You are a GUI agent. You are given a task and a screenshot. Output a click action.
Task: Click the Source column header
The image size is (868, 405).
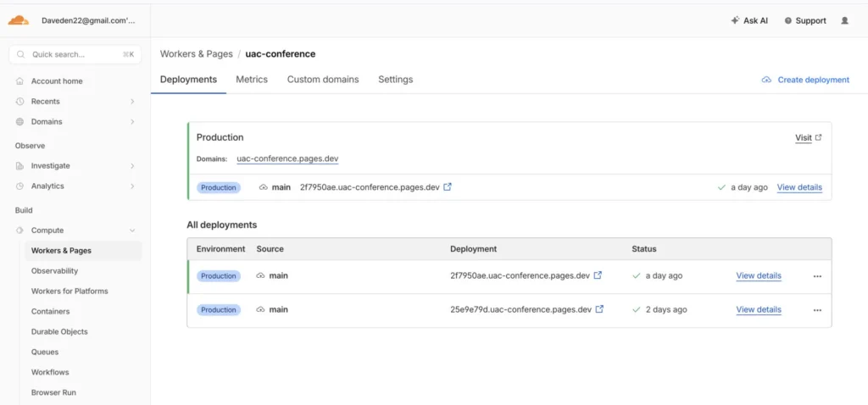pyautogui.click(x=270, y=249)
